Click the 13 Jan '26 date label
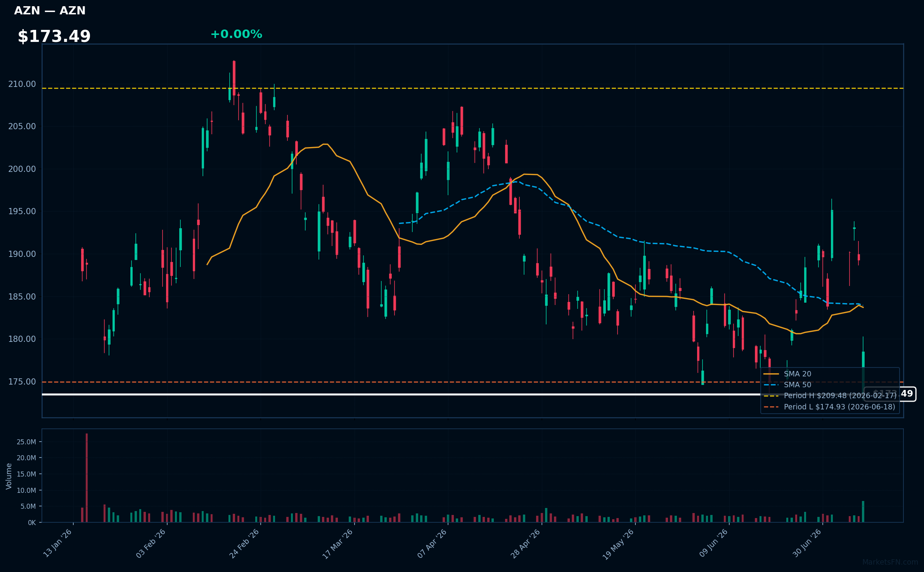 tap(57, 543)
